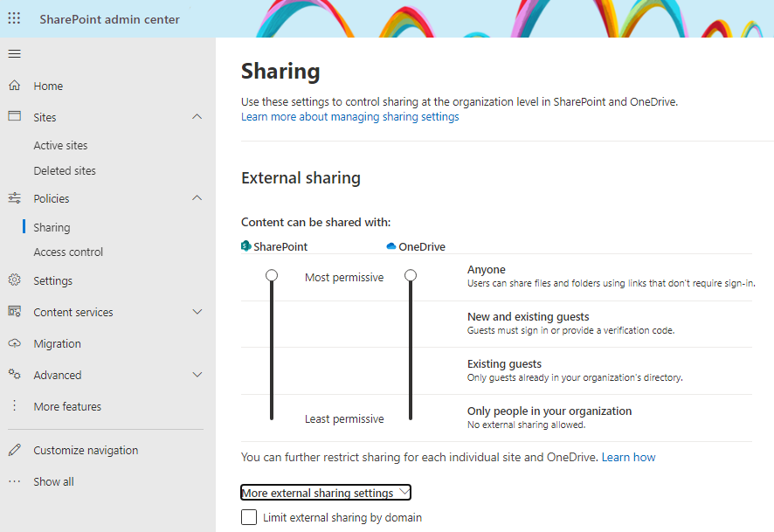Click the Content services icon
The width and height of the screenshot is (774, 532).
(14, 311)
